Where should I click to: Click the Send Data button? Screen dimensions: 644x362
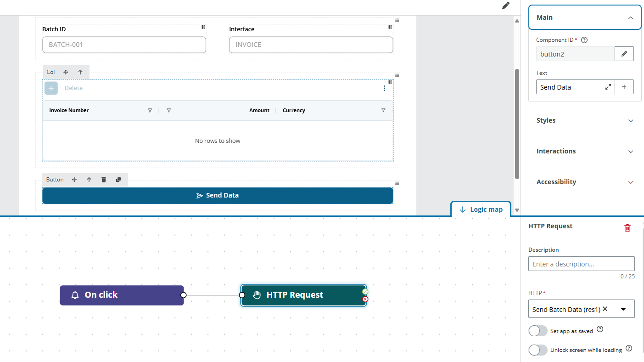pyautogui.click(x=218, y=195)
